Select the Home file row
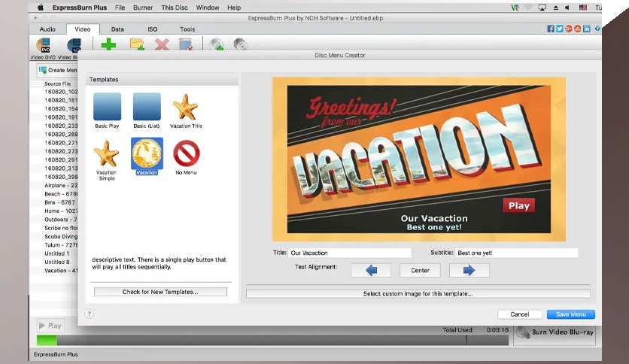Viewport: 629px width, 364px height. click(53, 211)
